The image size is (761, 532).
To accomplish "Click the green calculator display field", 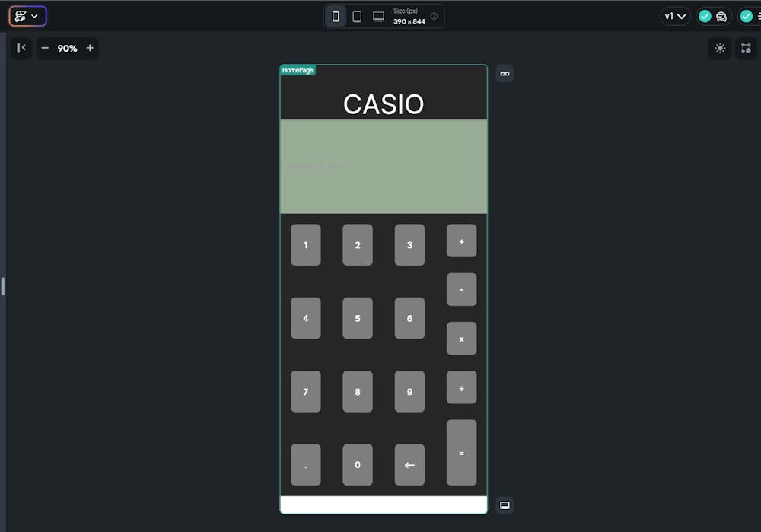I will click(384, 167).
